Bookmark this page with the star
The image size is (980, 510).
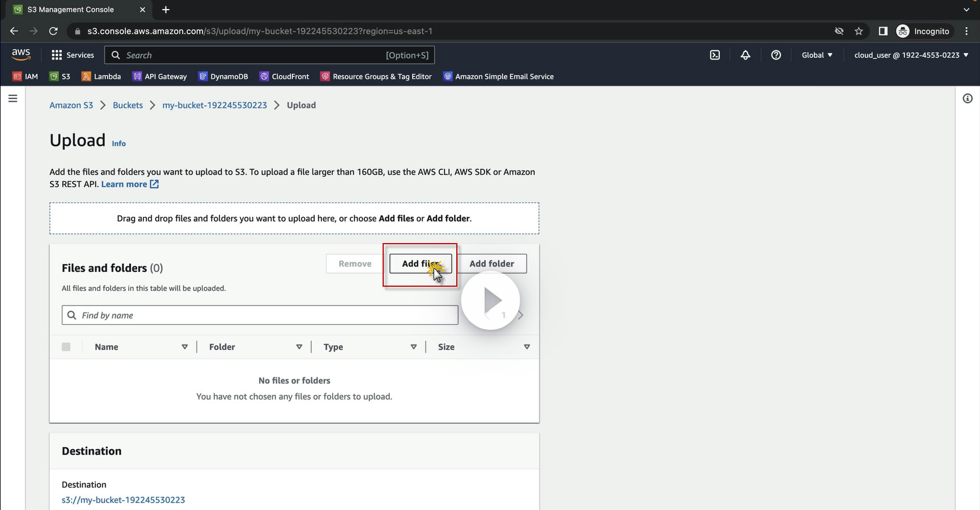click(859, 31)
